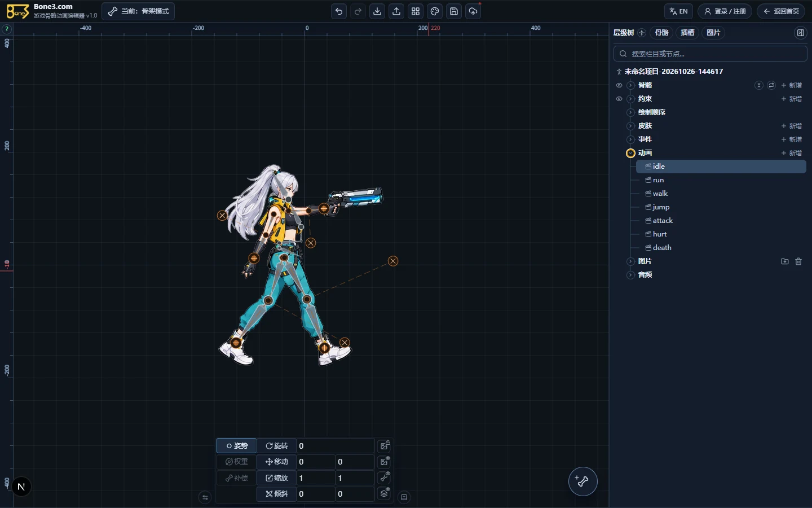
Task: Click the download/import icon in the top toolbar
Action: (x=377, y=11)
